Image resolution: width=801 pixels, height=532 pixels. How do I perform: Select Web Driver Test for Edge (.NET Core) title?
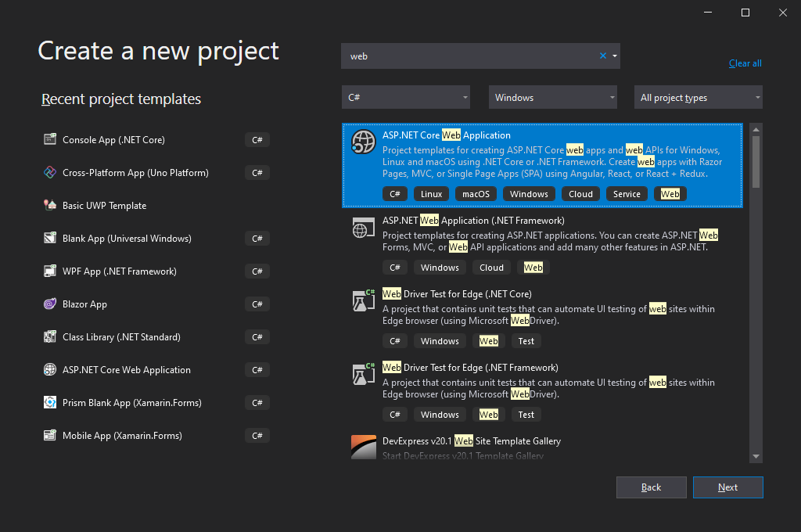pos(457,294)
